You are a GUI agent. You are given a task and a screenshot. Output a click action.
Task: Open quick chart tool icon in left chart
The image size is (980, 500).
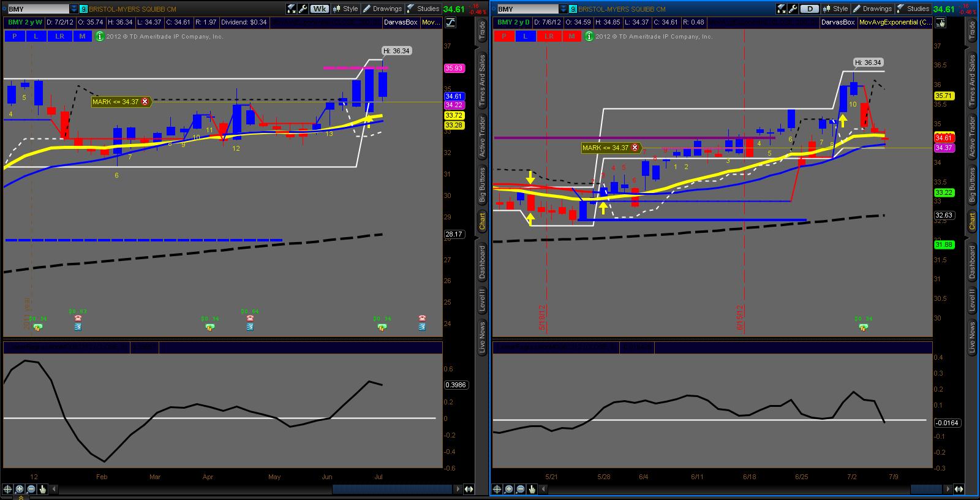click(292, 9)
